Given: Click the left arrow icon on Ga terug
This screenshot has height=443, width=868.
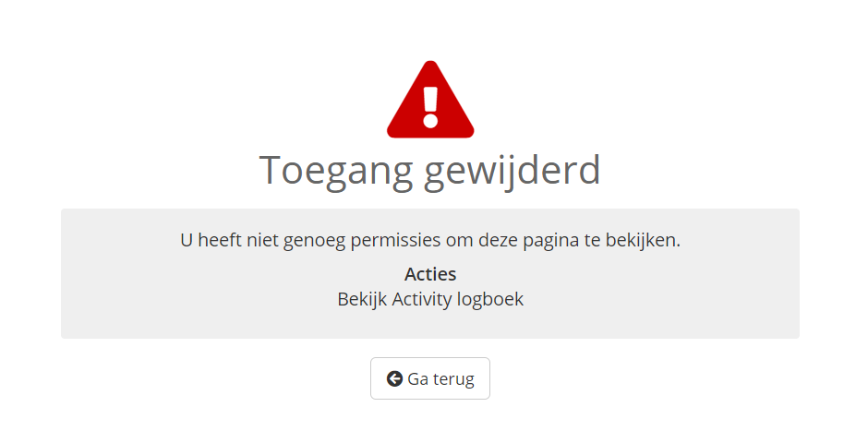Looking at the screenshot, I should [394, 378].
